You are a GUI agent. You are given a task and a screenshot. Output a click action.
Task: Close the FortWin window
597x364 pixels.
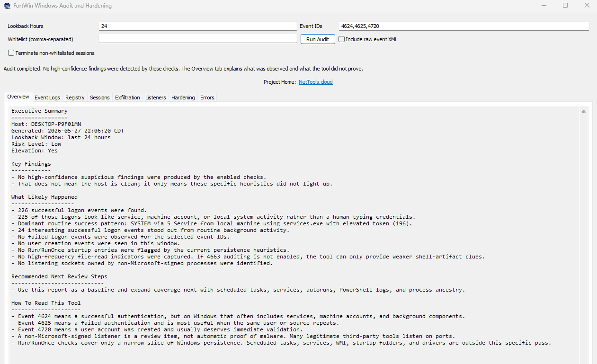click(x=587, y=6)
